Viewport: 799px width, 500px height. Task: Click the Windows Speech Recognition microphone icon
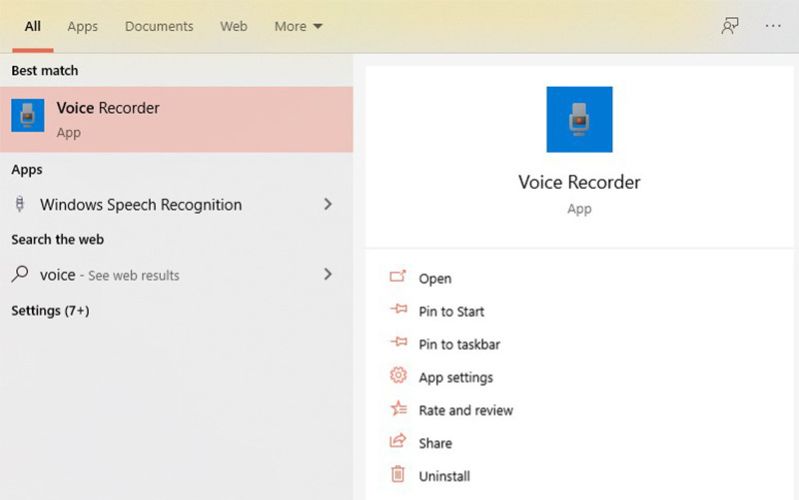point(20,204)
